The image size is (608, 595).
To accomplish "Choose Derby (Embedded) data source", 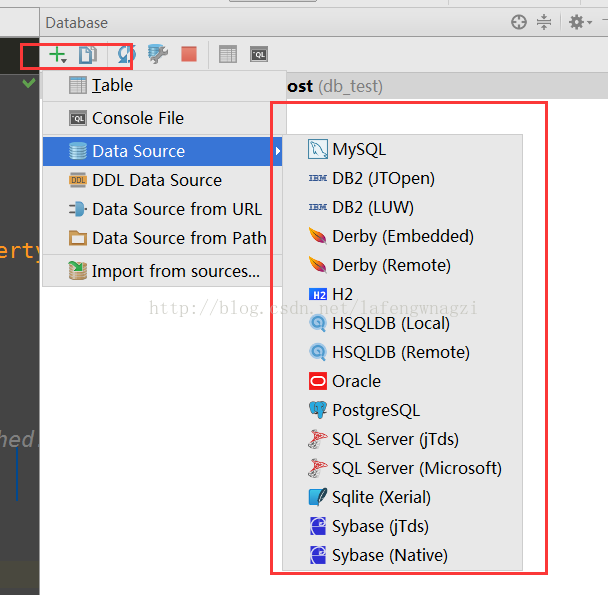I will (x=402, y=237).
